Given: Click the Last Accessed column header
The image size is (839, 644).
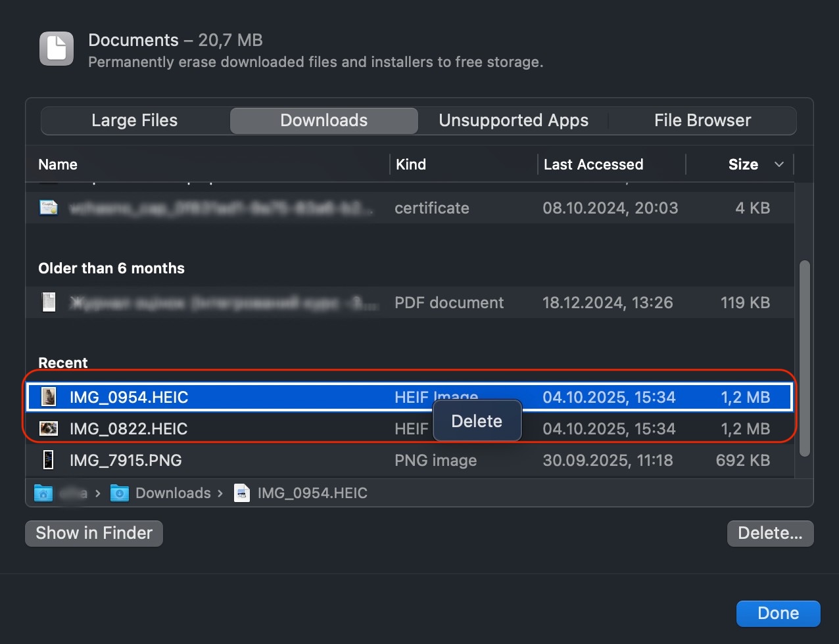Looking at the screenshot, I should pos(593,164).
